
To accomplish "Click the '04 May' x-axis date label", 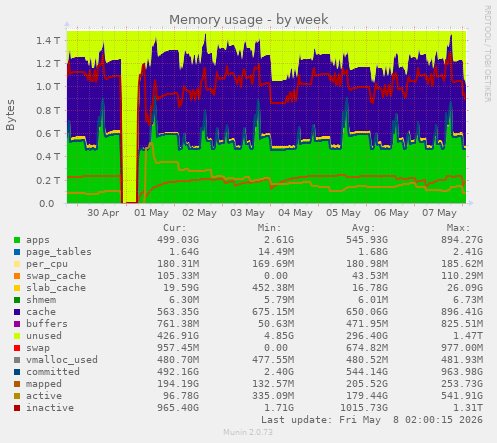I will click(295, 213).
